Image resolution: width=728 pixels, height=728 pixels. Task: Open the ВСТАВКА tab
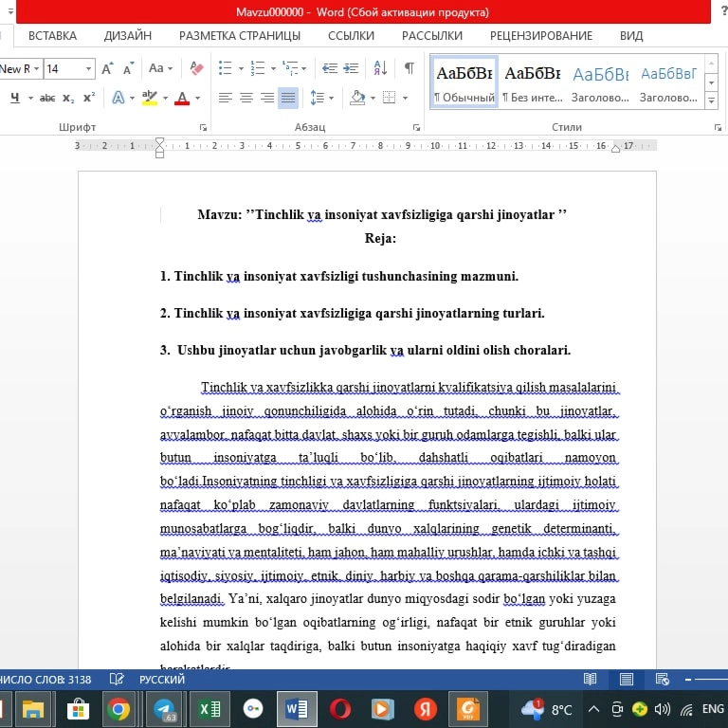(x=52, y=36)
